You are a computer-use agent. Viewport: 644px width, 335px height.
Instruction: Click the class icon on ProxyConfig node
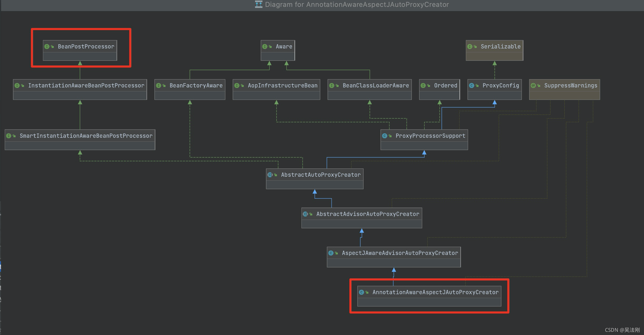coord(472,86)
